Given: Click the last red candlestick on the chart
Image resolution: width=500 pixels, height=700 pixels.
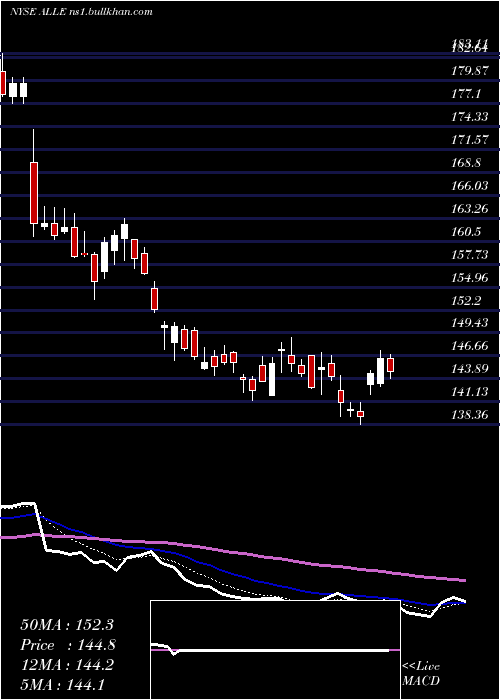Looking at the screenshot, I should [x=391, y=365].
